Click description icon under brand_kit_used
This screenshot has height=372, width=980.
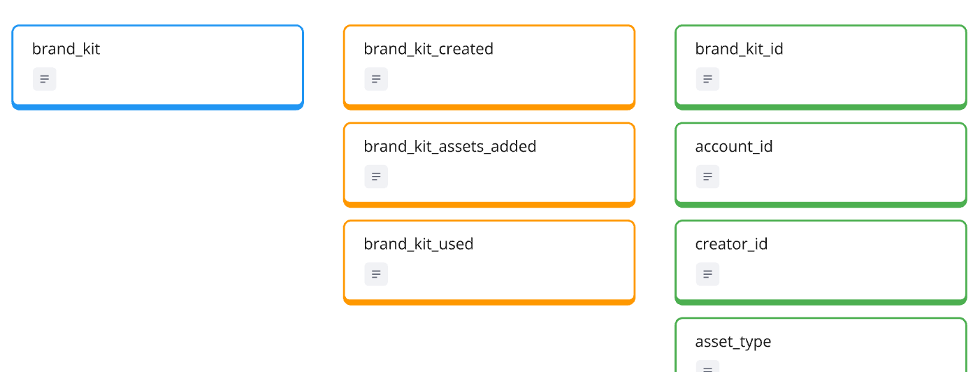coord(376,274)
